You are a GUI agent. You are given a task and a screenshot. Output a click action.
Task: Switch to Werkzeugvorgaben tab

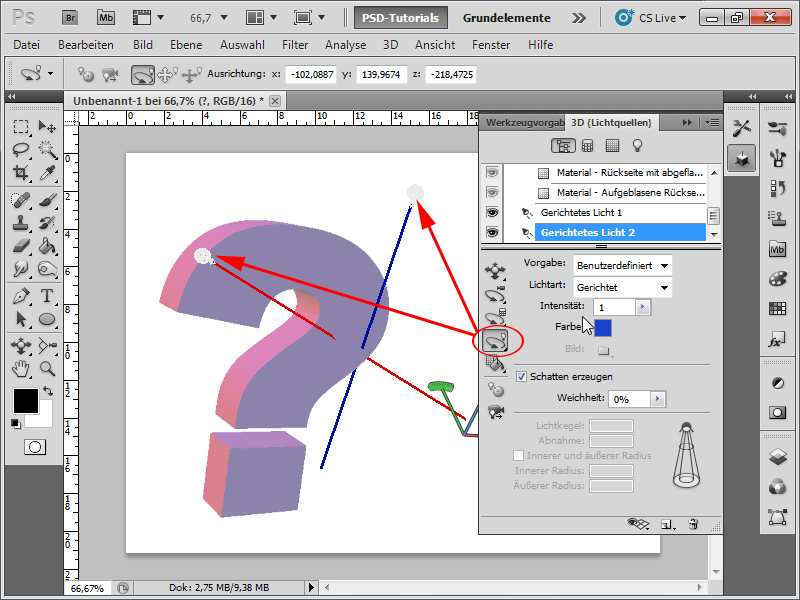pyautogui.click(x=524, y=122)
